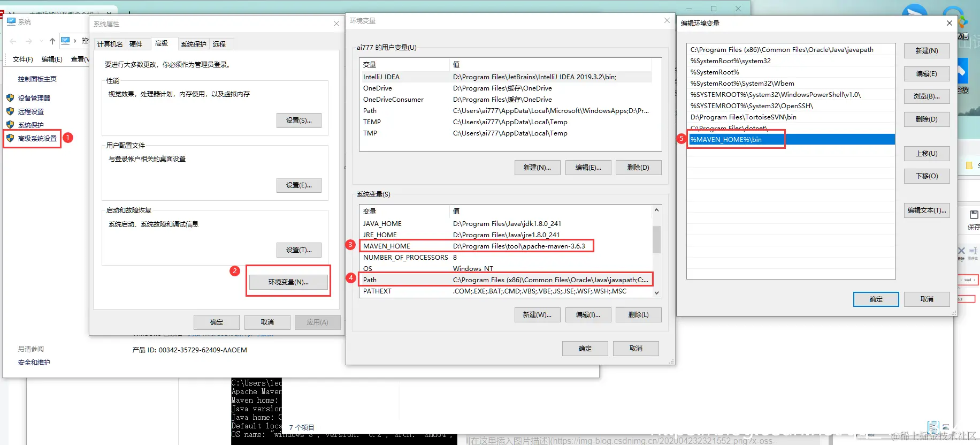Click 确定 in 编辑环境变量 dialog
980x445 pixels.
pos(876,299)
